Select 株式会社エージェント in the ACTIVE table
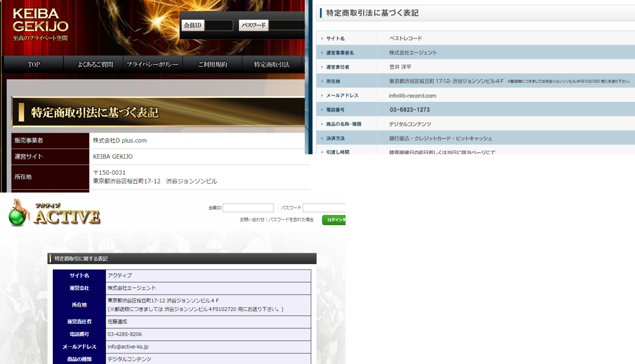This screenshot has height=364, width=635. [x=131, y=288]
